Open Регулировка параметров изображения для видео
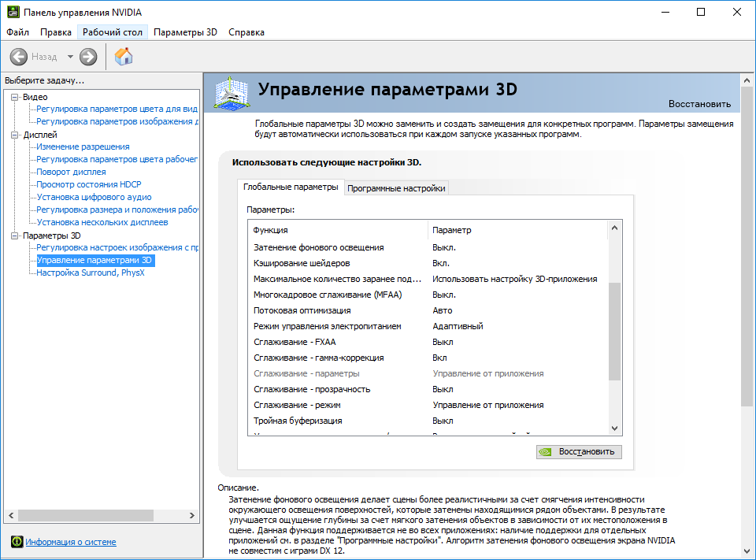This screenshot has height=560, width=756. (117, 121)
